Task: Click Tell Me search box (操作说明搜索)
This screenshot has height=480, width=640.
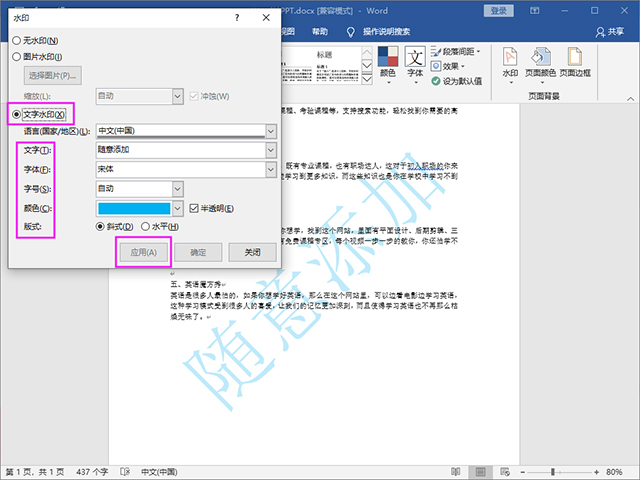Action: pyautogui.click(x=386, y=32)
